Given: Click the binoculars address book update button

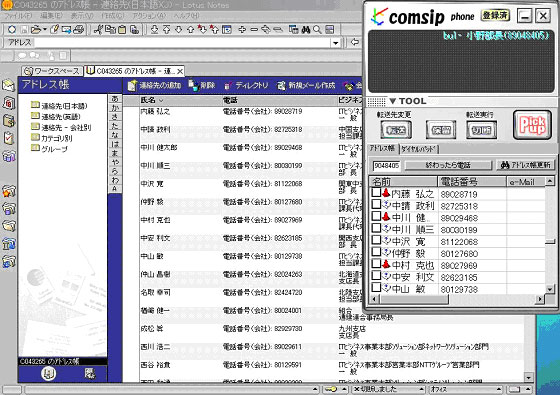Looking at the screenshot, I should [525, 165].
